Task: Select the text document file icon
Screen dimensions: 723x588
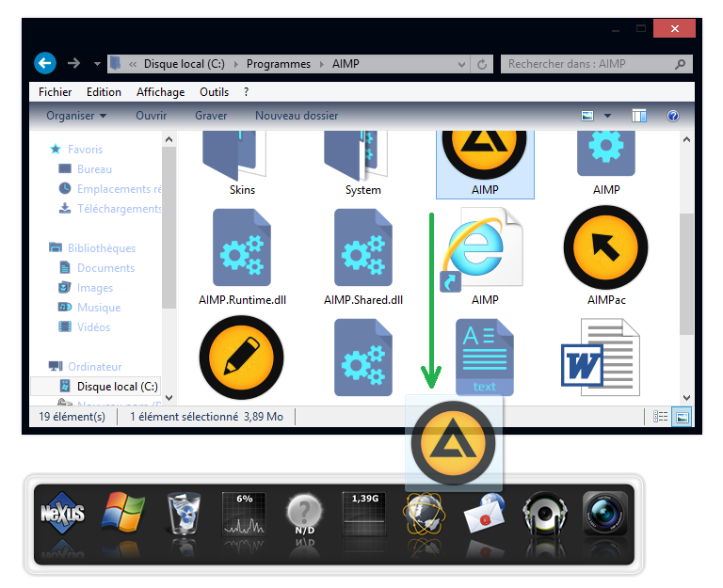Action: tap(485, 358)
